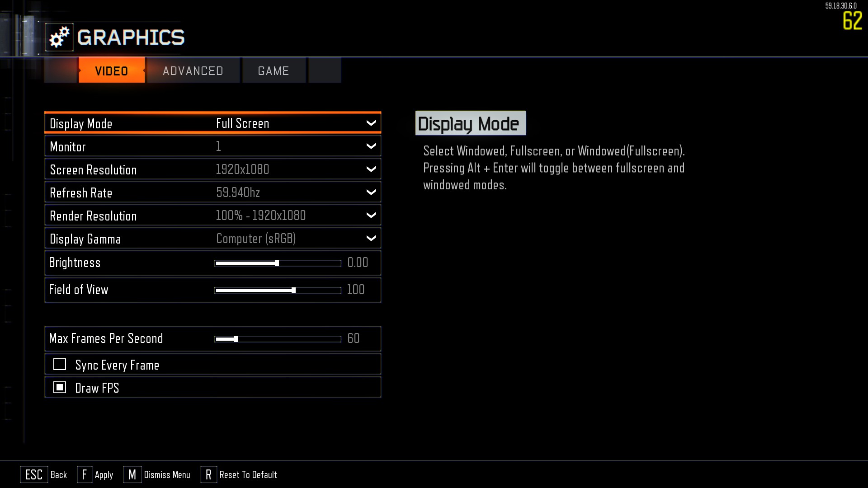Click the Brightness slider track
The image size is (868, 488).
click(278, 263)
